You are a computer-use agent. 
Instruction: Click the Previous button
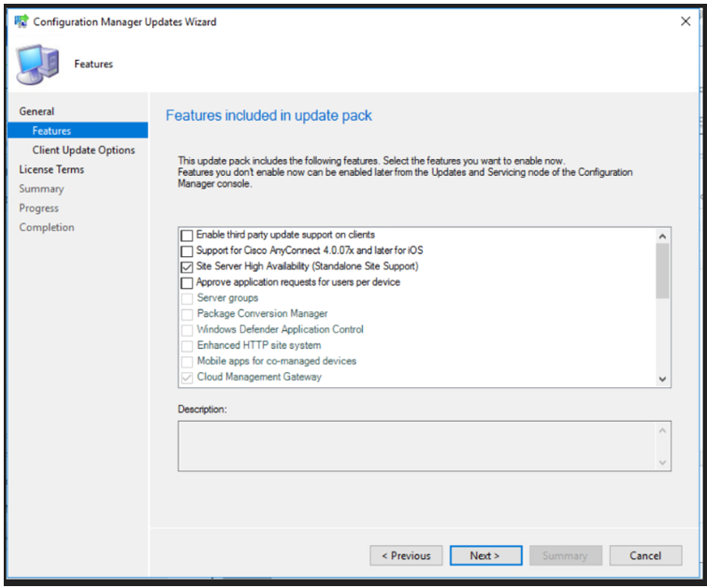pyautogui.click(x=406, y=555)
